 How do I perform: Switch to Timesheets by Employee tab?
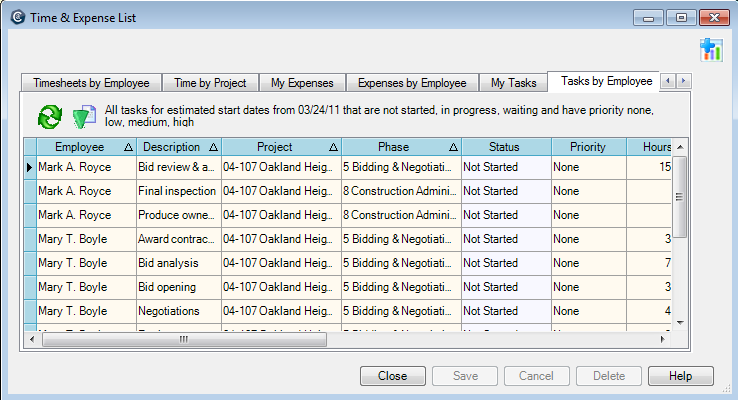click(91, 83)
